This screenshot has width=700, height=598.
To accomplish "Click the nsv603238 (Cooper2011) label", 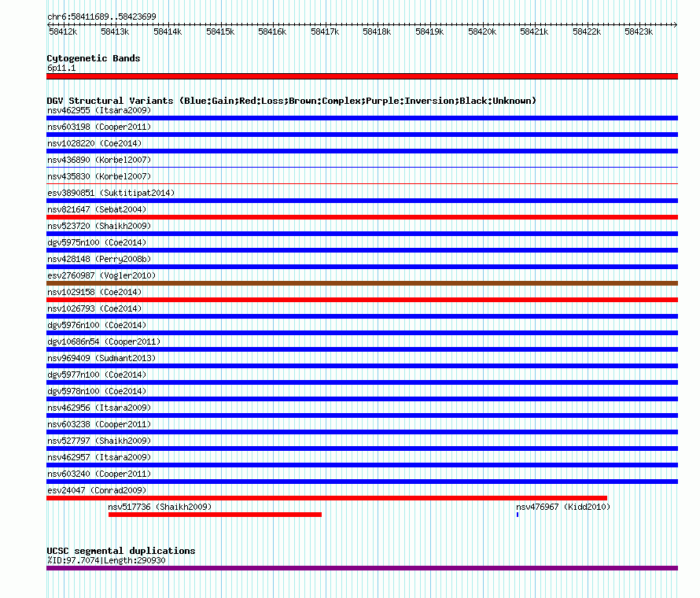I will 99,424.
